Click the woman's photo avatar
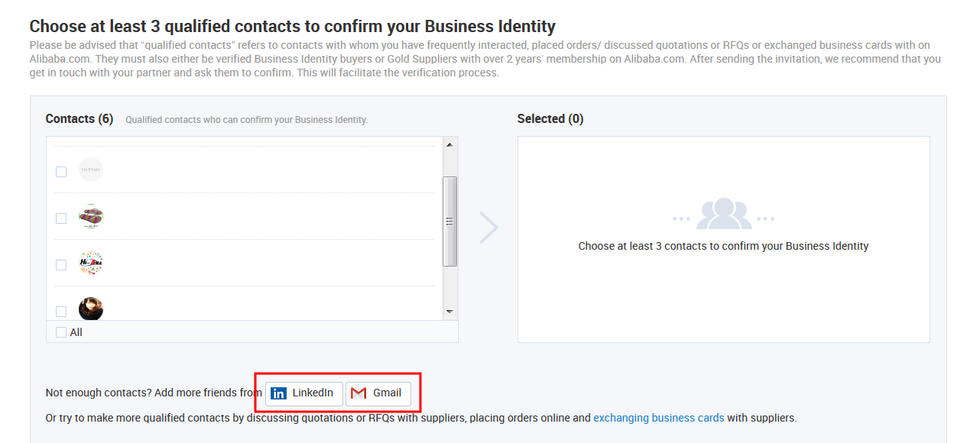The height and width of the screenshot is (443, 980). click(91, 309)
